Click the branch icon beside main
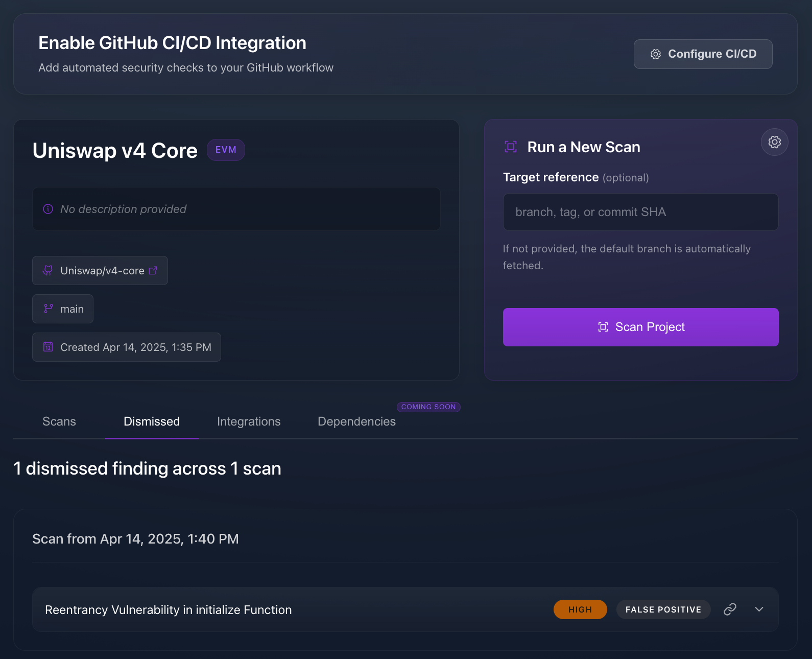 [48, 309]
